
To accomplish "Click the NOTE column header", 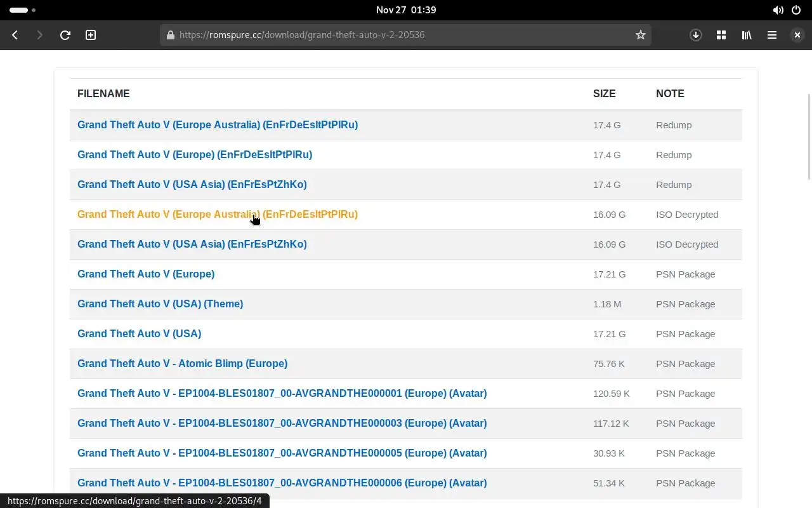I will [x=670, y=94].
